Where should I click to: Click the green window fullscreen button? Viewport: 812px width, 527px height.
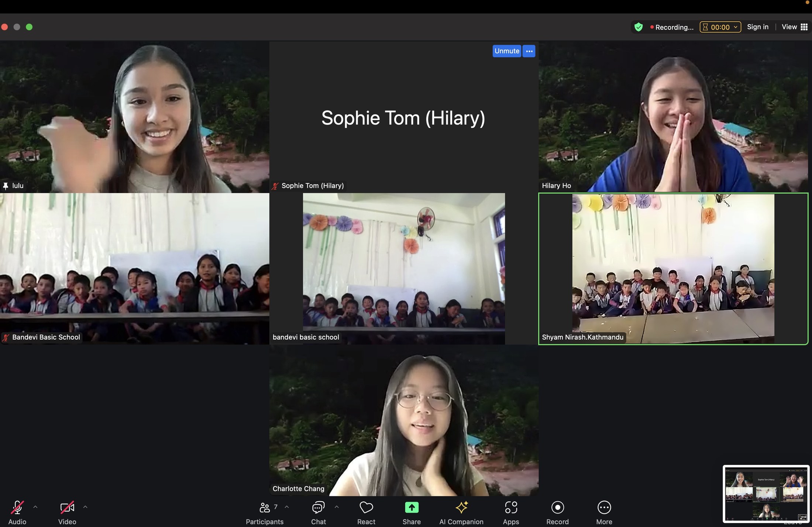29,27
